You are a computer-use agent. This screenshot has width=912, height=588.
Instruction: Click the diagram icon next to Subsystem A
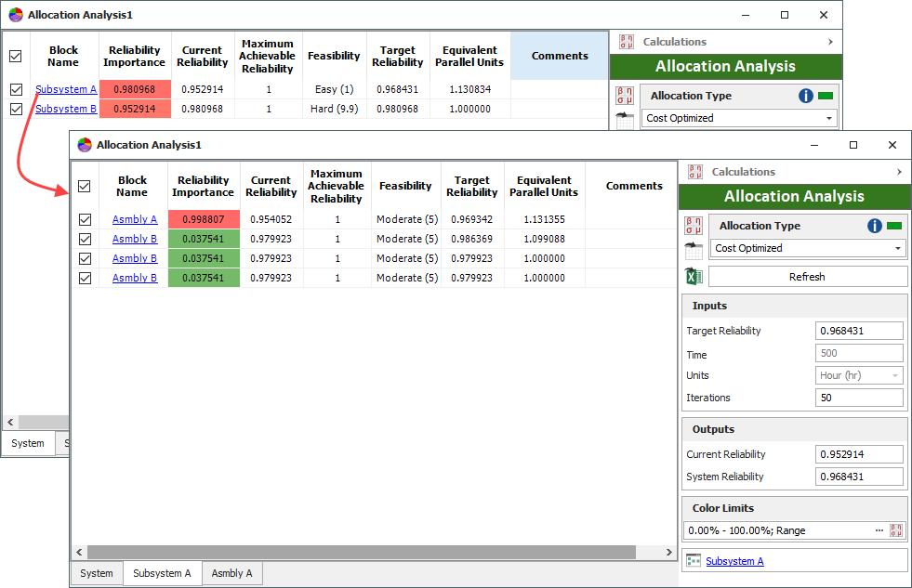[693, 561]
